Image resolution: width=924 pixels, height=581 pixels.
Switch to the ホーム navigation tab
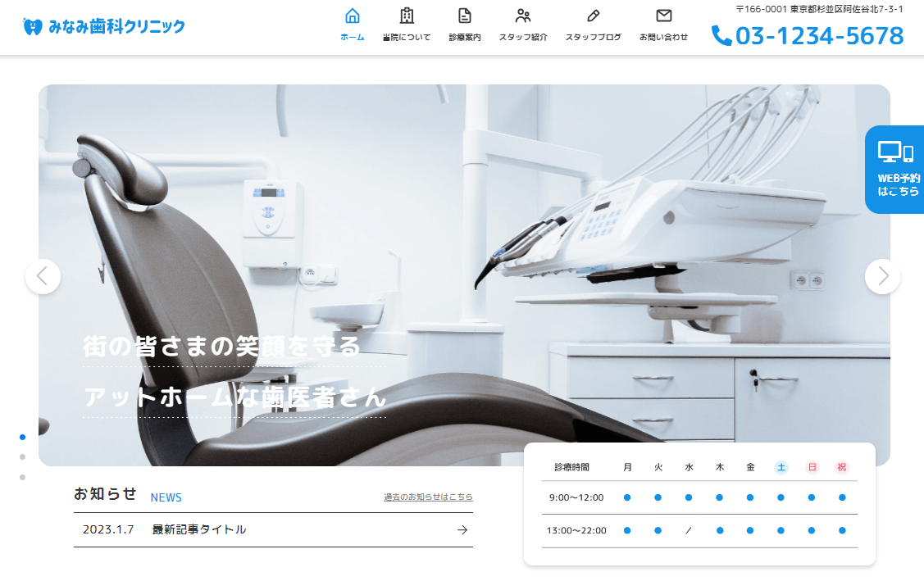pyautogui.click(x=352, y=25)
